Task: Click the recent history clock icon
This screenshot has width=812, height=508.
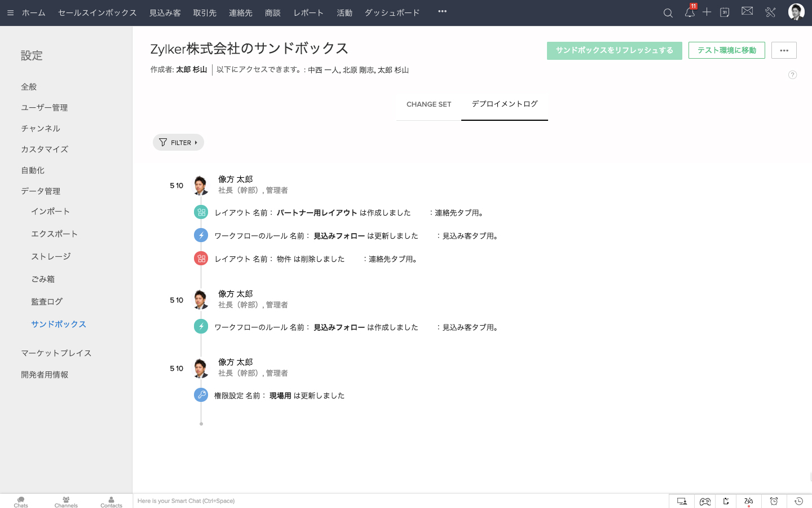Action: point(798,501)
